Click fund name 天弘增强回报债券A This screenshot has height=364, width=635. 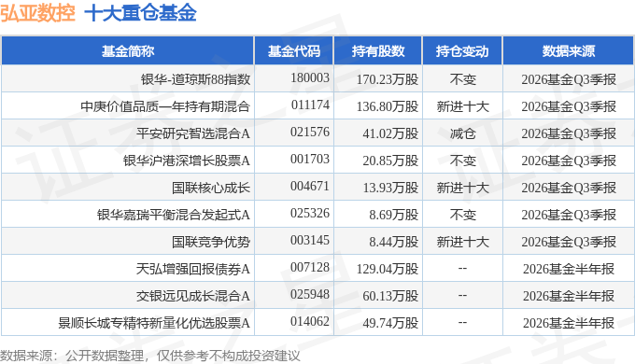coord(192,269)
